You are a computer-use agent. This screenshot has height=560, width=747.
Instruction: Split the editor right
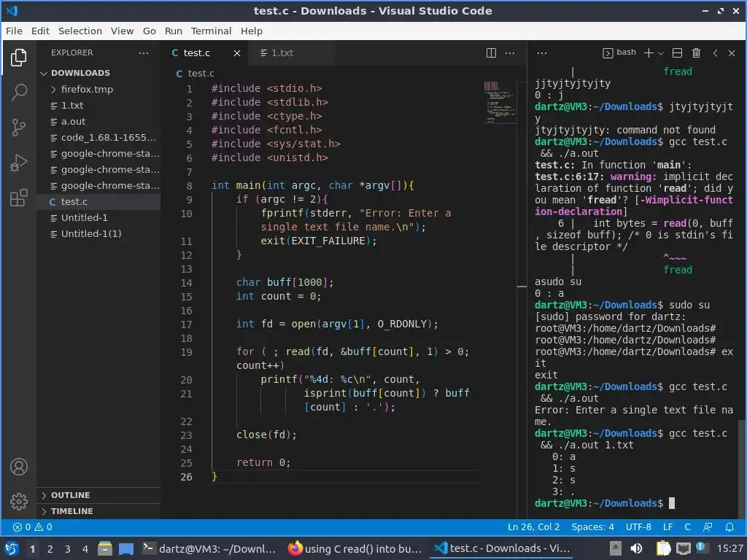pyautogui.click(x=491, y=52)
